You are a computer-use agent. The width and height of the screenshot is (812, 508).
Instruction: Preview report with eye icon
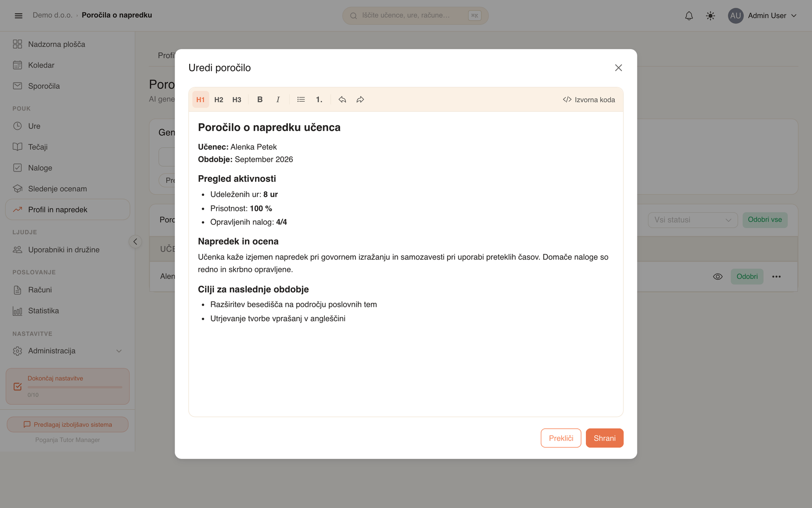718,276
